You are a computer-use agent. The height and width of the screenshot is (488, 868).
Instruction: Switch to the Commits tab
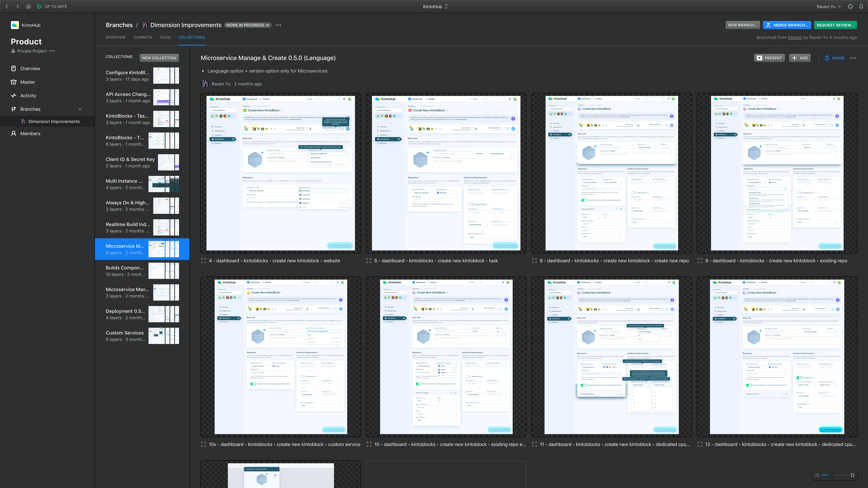pyautogui.click(x=143, y=37)
